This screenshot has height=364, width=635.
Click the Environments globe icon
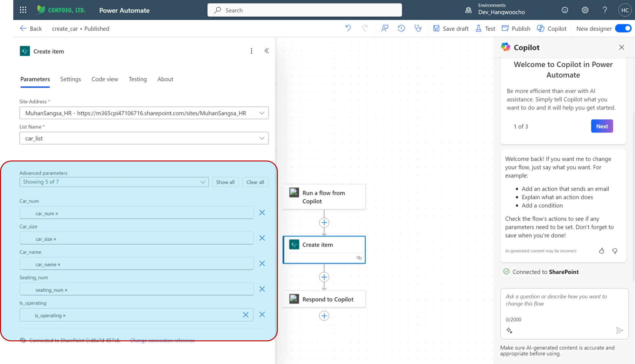pyautogui.click(x=468, y=10)
